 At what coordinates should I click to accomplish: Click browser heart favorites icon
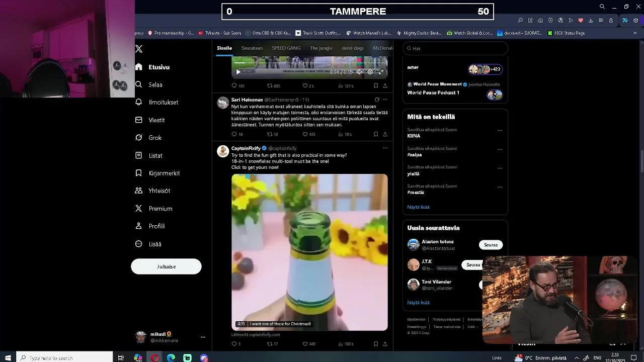pos(581,21)
